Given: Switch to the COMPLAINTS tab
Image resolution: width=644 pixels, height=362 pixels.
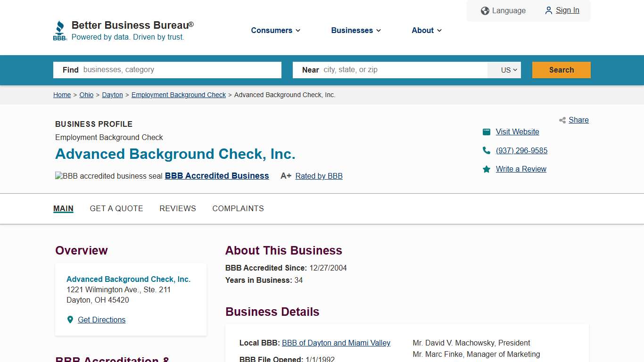Looking at the screenshot, I should pos(238,208).
